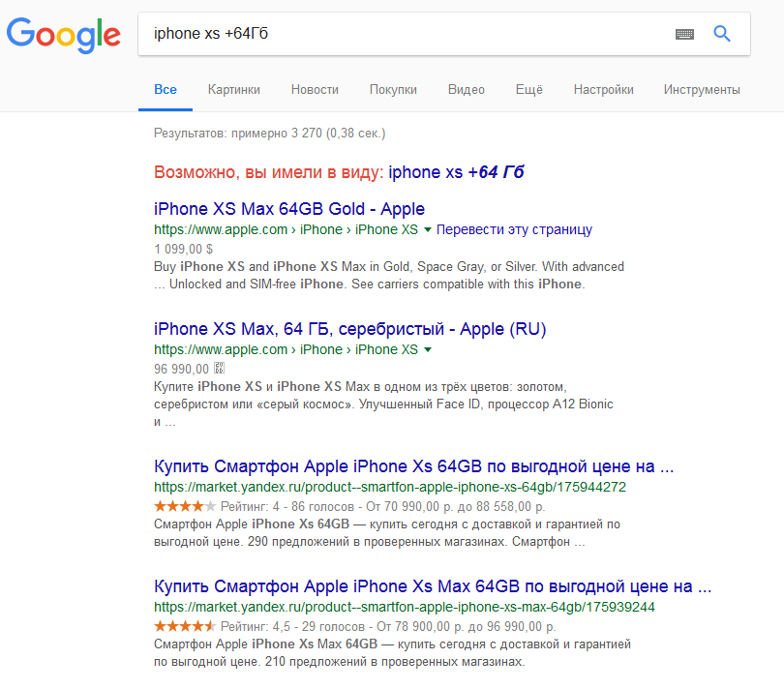This screenshot has height=689, width=784.
Task: Click suggested query 'iphone xs +64 Гб'
Action: 456,172
